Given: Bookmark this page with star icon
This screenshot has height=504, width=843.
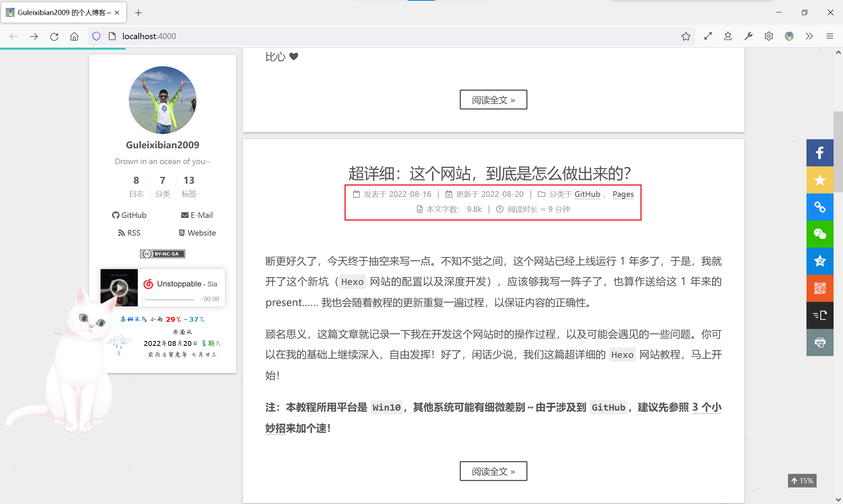Looking at the screenshot, I should (x=686, y=36).
